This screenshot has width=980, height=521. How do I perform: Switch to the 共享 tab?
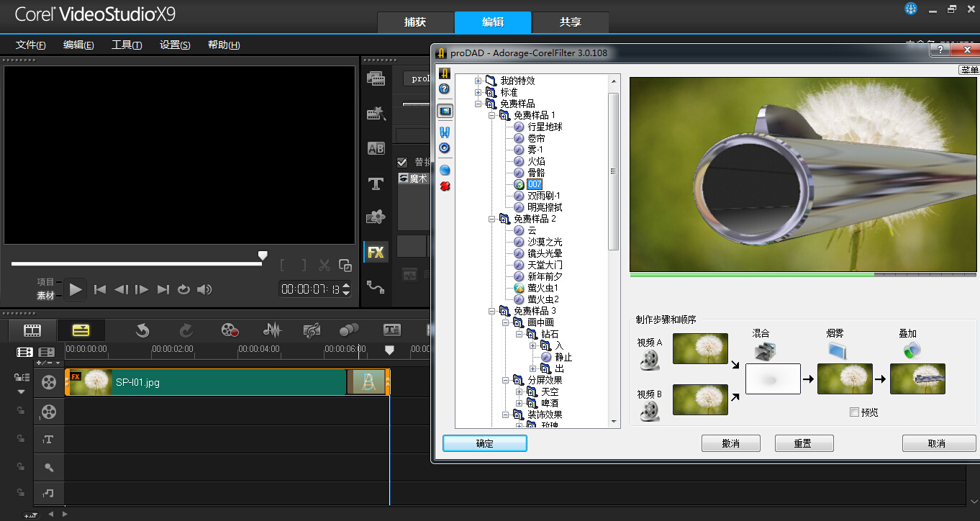point(571,22)
